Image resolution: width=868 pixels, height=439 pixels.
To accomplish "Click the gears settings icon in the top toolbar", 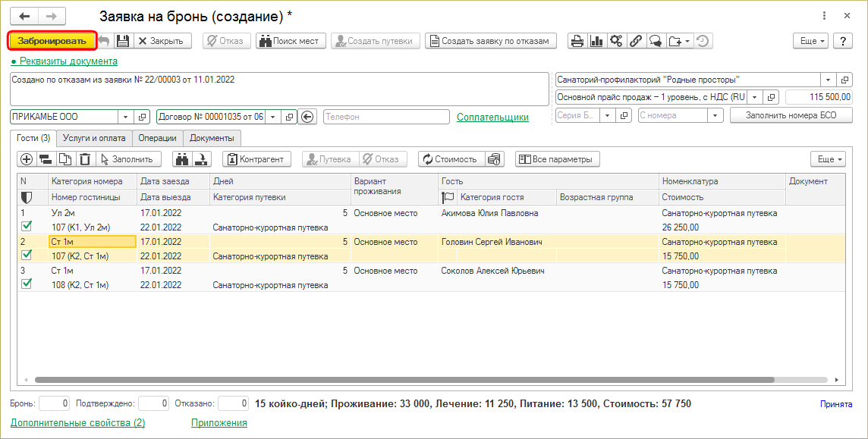I will point(615,41).
